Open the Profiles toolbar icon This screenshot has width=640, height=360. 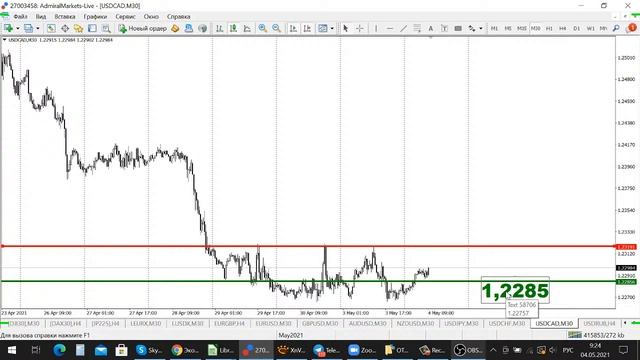[28, 28]
